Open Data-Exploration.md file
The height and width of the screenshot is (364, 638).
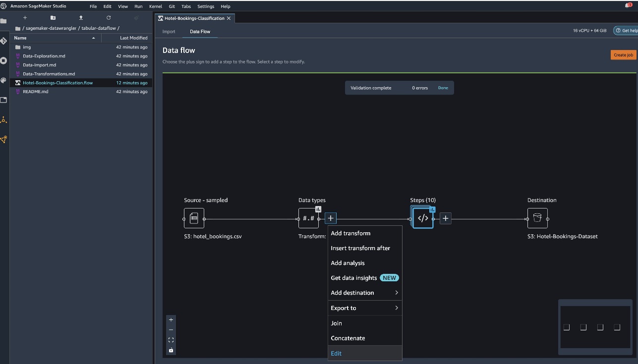tap(81, 56)
